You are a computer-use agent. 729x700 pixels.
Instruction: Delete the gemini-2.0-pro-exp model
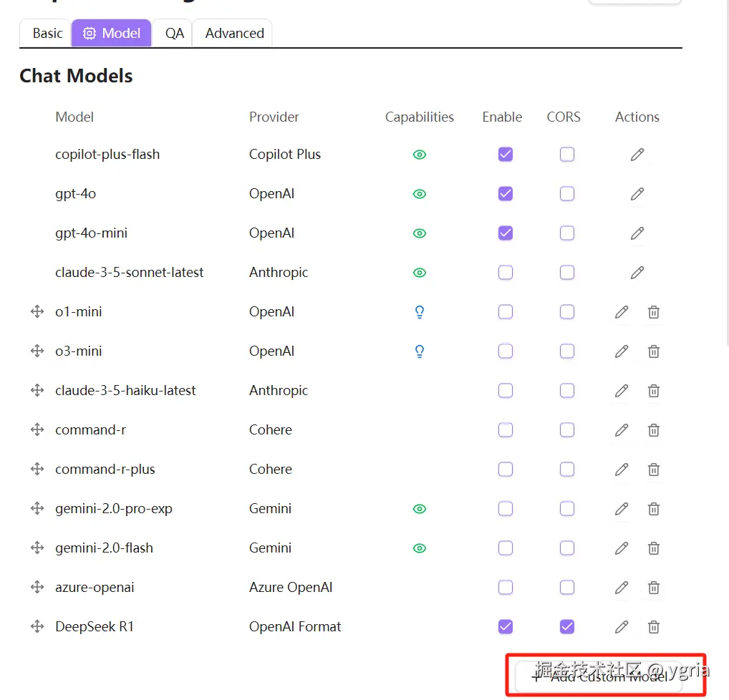click(653, 509)
